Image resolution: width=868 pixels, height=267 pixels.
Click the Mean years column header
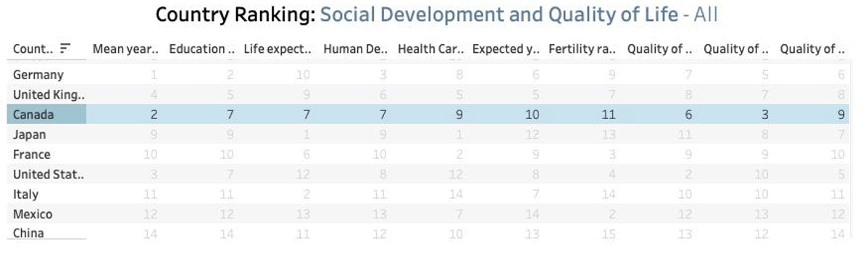point(125,49)
